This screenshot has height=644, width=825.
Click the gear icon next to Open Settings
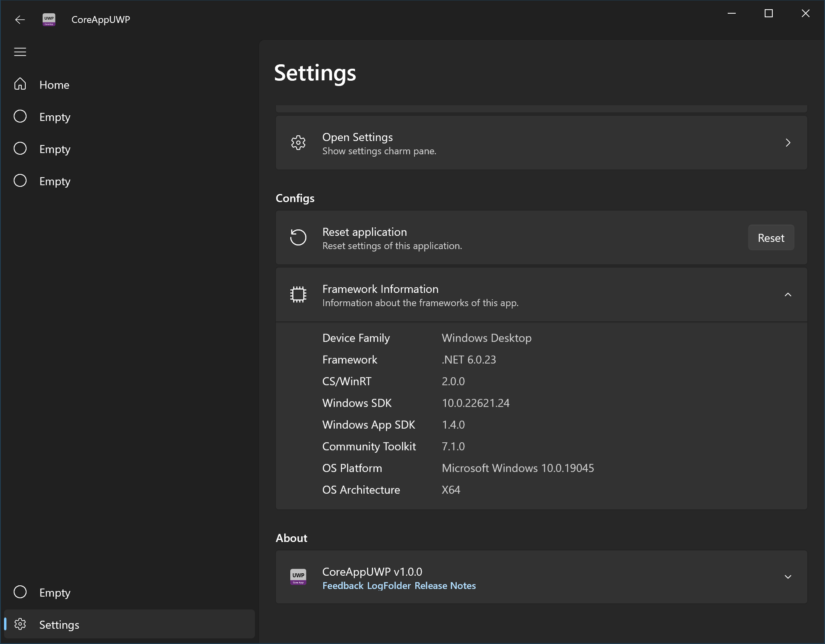pos(298,143)
